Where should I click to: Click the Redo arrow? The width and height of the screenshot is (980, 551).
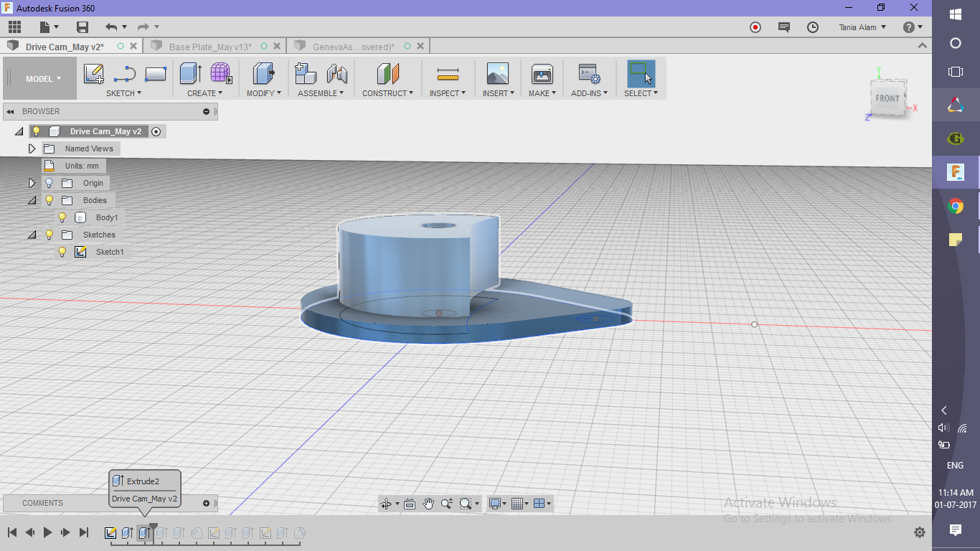[143, 27]
